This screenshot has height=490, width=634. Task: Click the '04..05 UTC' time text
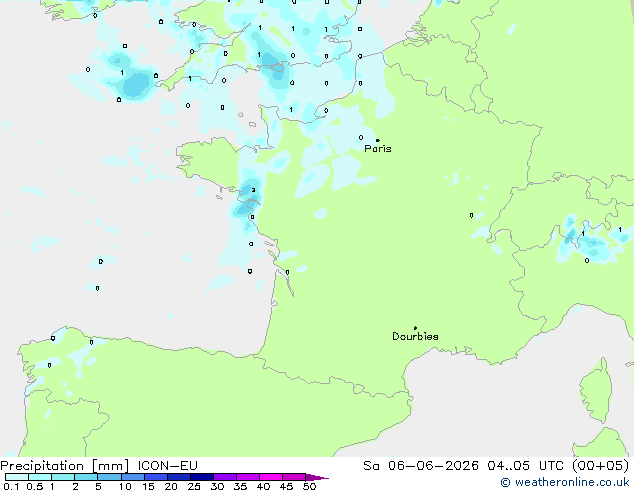click(x=525, y=466)
